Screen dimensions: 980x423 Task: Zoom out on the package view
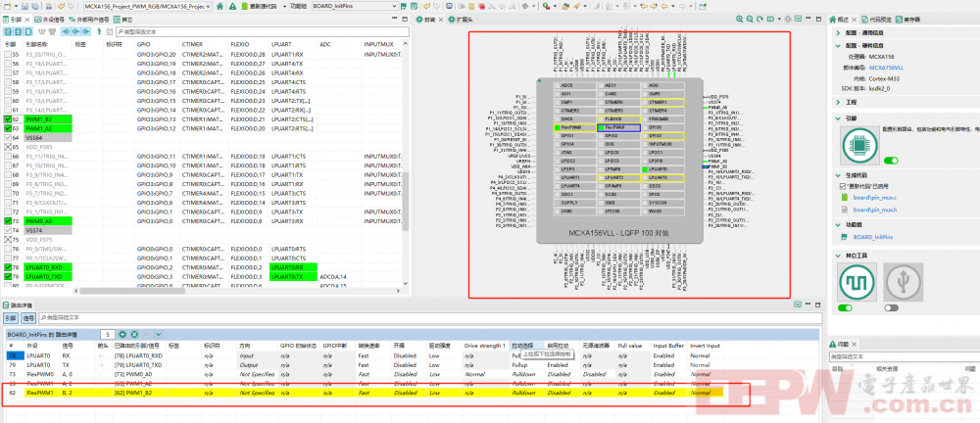pos(750,20)
